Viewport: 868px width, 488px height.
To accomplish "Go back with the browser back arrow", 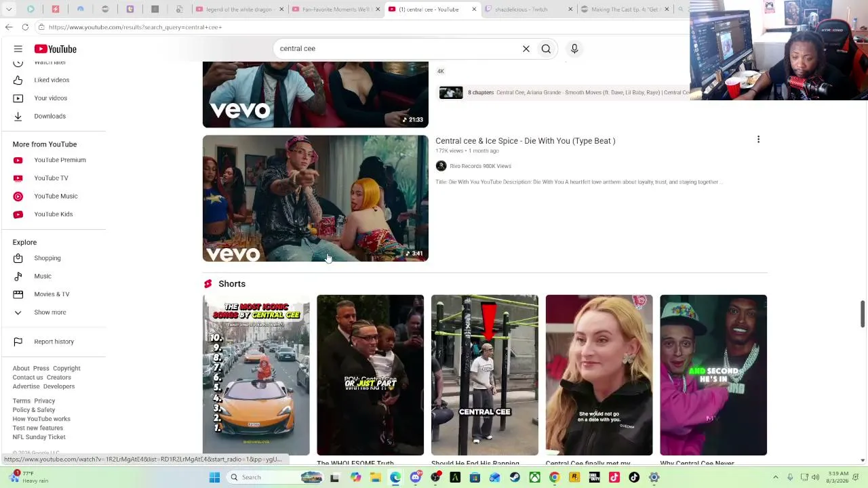I will click(x=9, y=27).
